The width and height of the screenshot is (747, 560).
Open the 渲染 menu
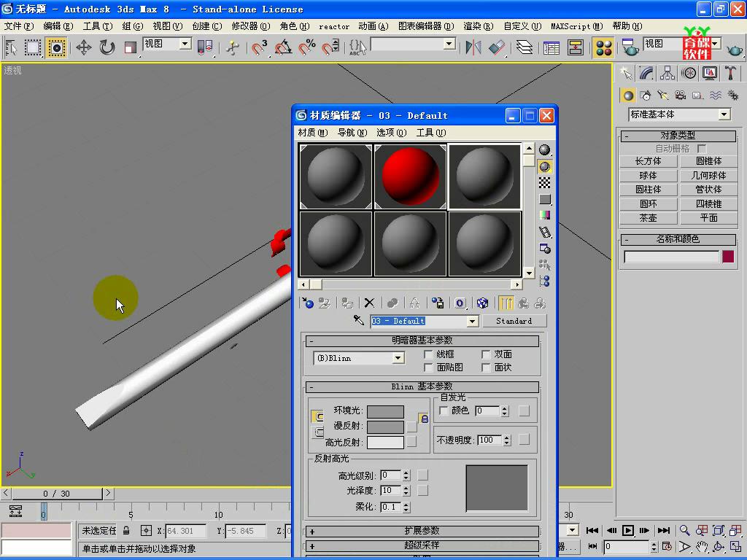(x=479, y=26)
